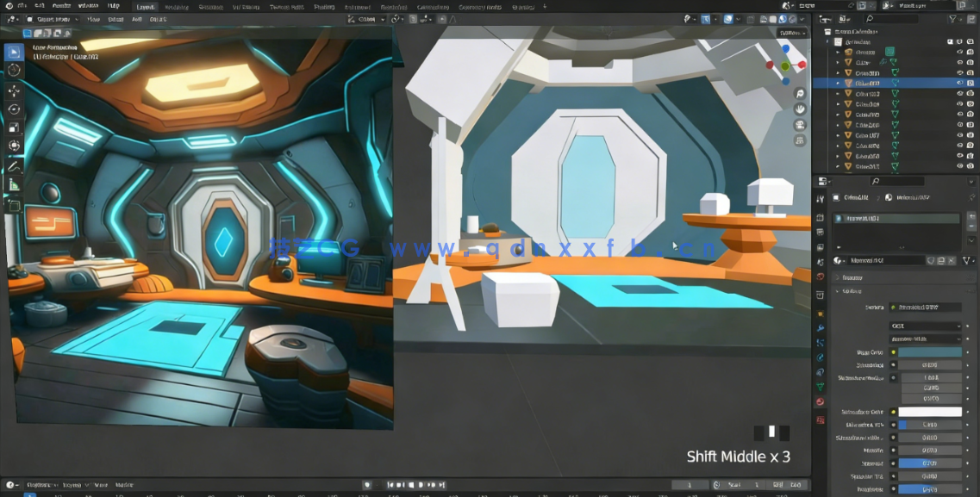Open the Object Mode dropdown
980x497 pixels.
click(52, 19)
